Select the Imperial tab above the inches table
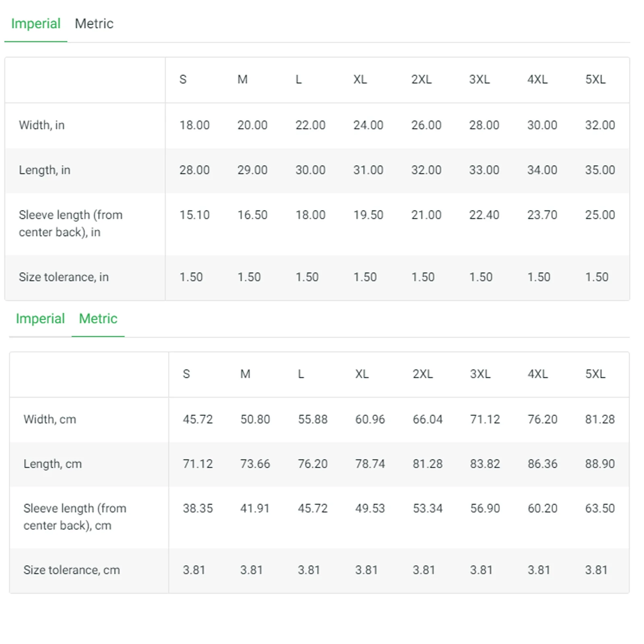The height and width of the screenshot is (644, 644). point(36,24)
